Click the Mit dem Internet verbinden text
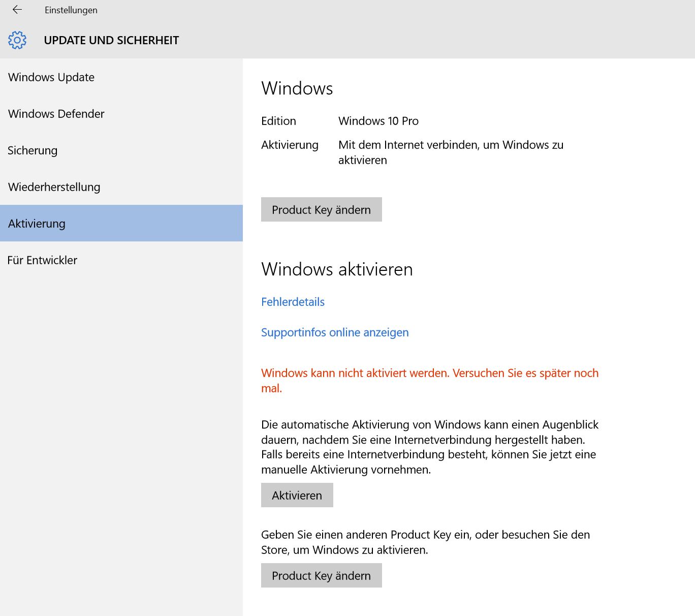 [451, 152]
